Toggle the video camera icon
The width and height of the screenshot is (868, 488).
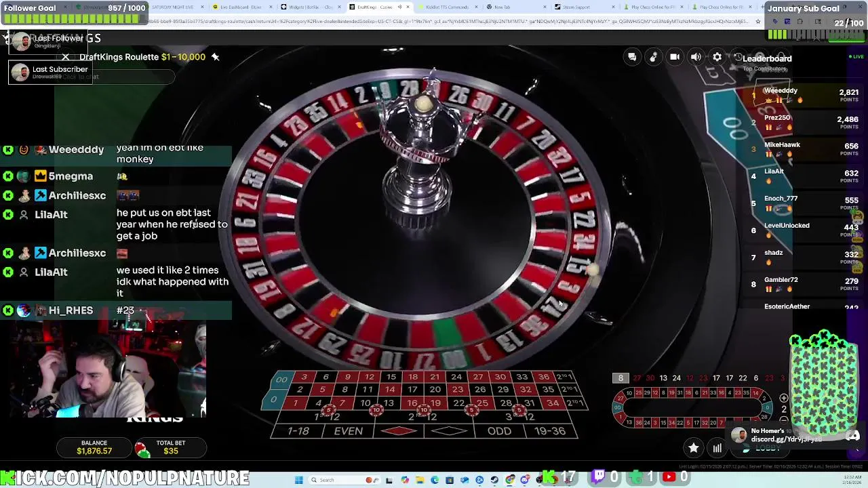[x=675, y=57]
